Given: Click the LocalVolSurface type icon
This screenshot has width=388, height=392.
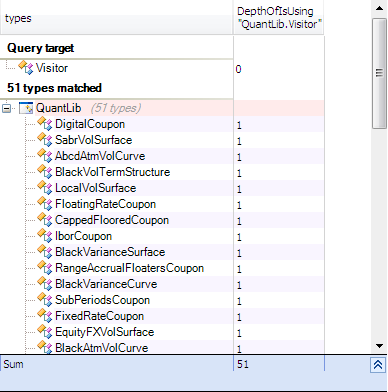Looking at the screenshot, I should click(x=45, y=188).
